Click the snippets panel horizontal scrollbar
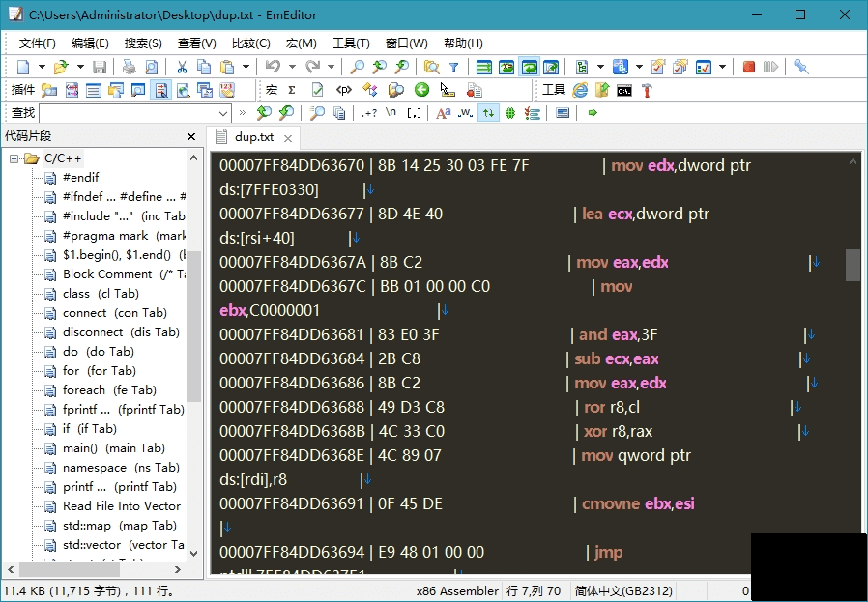The height and width of the screenshot is (602, 868). coord(94,569)
